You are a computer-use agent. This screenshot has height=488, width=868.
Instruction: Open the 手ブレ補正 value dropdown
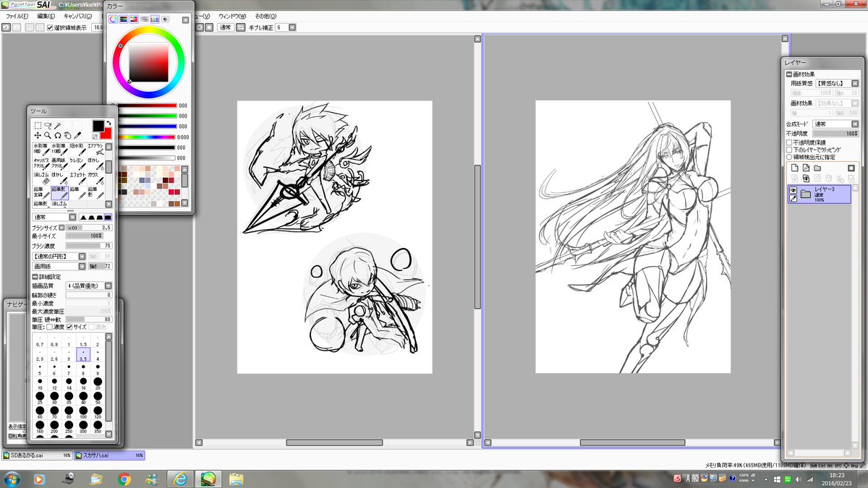(292, 27)
